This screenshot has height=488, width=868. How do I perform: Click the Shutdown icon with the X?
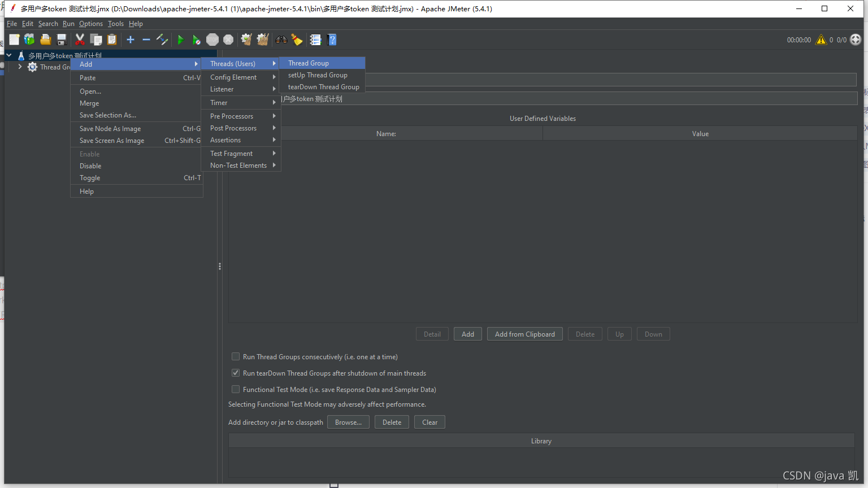click(x=228, y=40)
